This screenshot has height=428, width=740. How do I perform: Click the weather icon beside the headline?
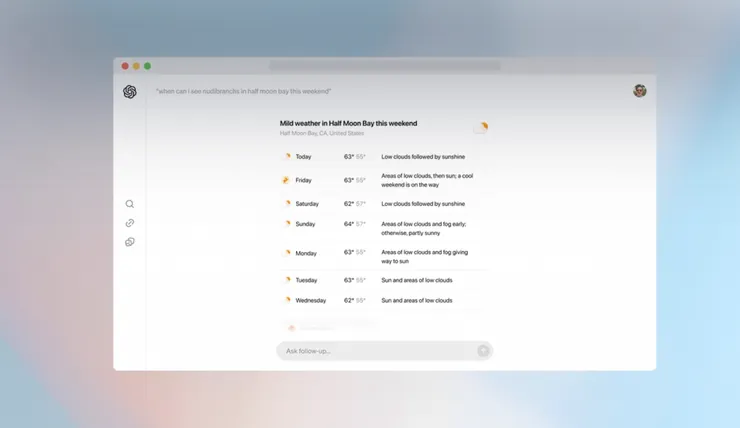pos(481,127)
